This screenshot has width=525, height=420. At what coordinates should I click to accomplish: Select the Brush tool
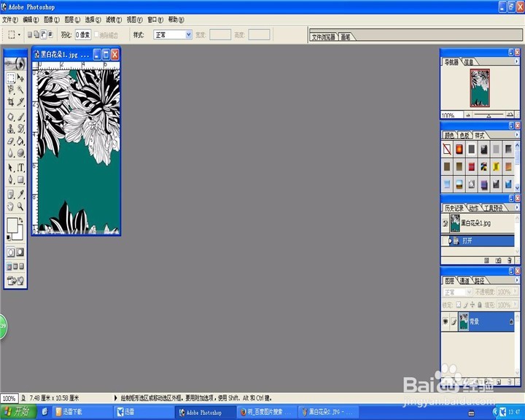pos(20,117)
